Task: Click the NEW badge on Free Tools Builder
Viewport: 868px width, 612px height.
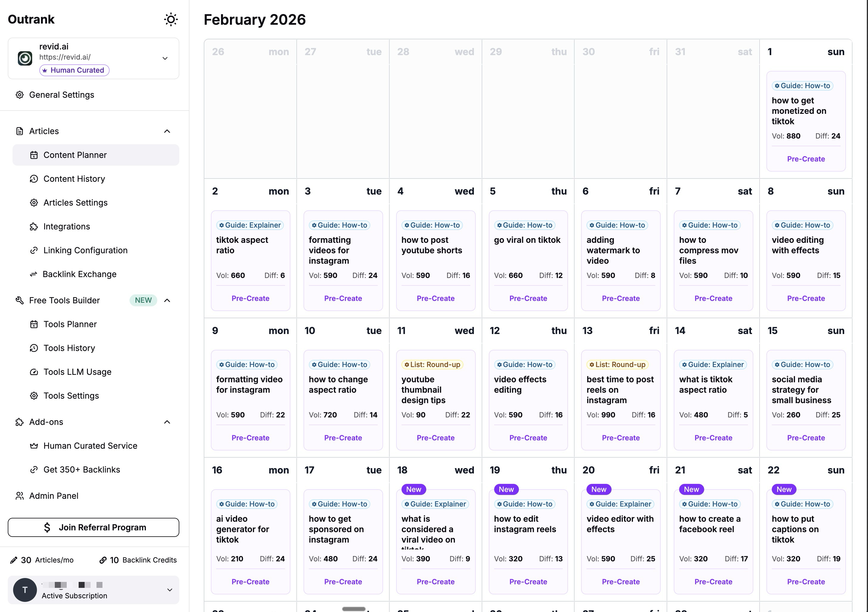Action: click(143, 300)
